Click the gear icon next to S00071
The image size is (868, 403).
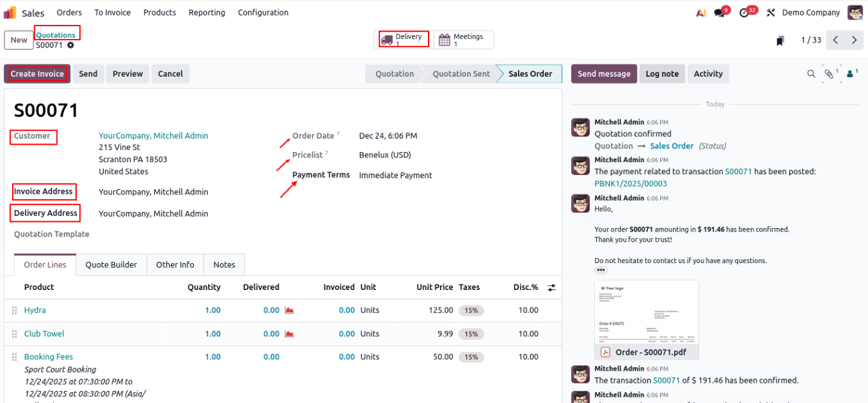coord(71,46)
